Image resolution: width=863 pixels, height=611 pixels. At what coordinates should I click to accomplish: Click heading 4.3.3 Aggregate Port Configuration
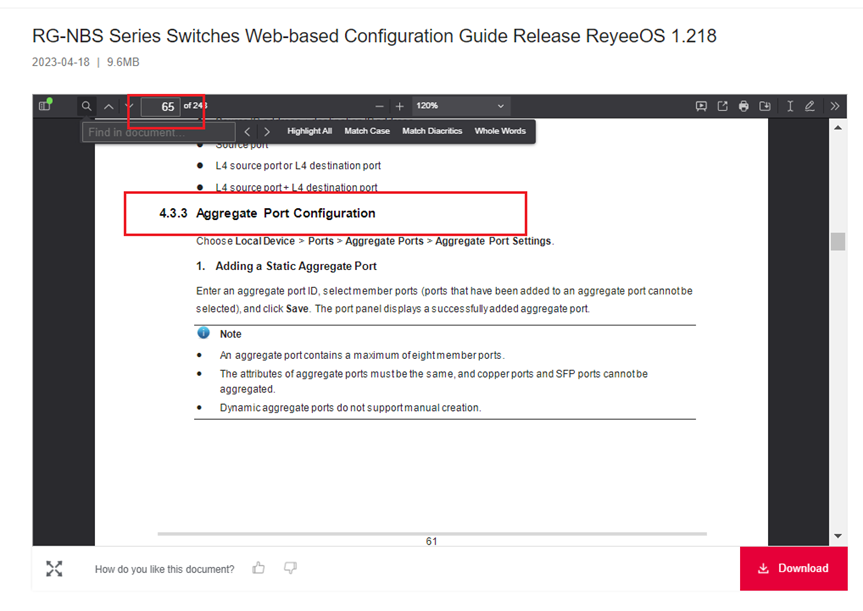[x=267, y=213]
